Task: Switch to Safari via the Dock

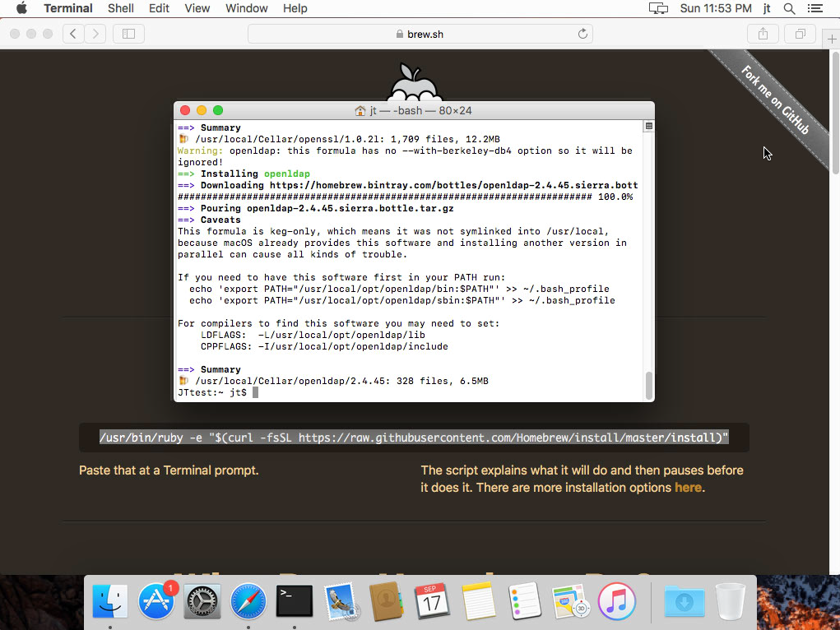Action: click(248, 601)
